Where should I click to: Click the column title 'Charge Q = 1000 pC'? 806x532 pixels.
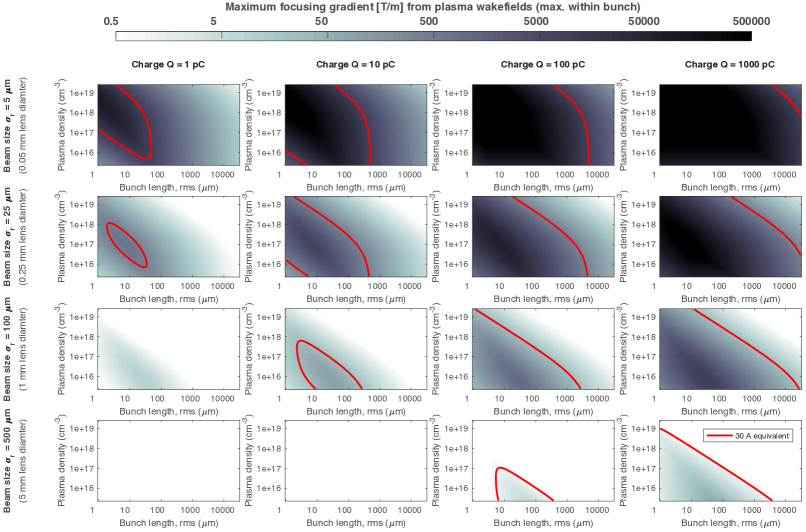tap(729, 64)
